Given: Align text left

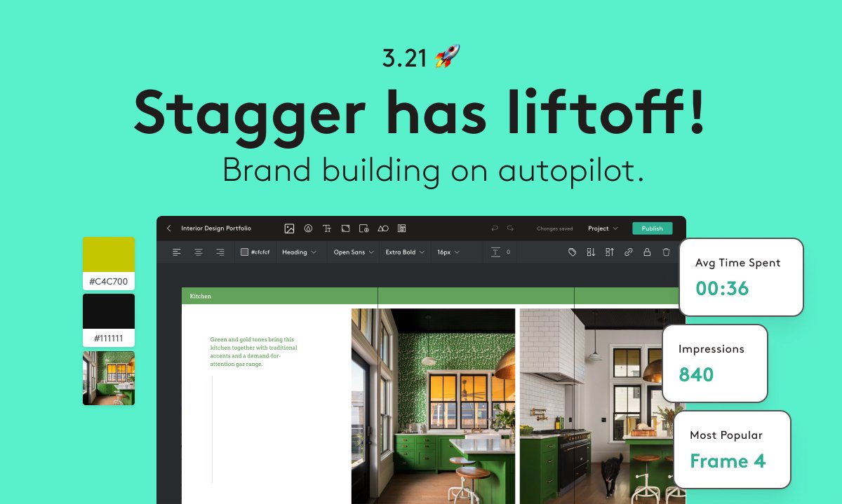Looking at the screenshot, I should tap(177, 252).
